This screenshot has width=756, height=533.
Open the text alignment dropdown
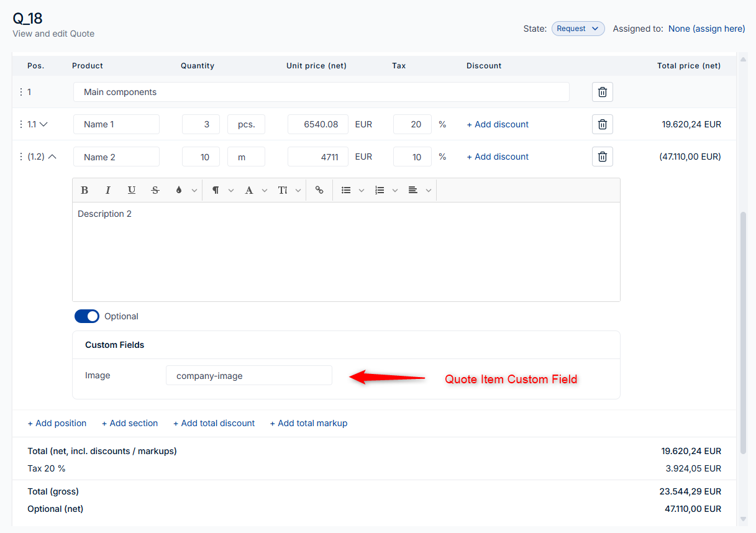[x=420, y=190]
